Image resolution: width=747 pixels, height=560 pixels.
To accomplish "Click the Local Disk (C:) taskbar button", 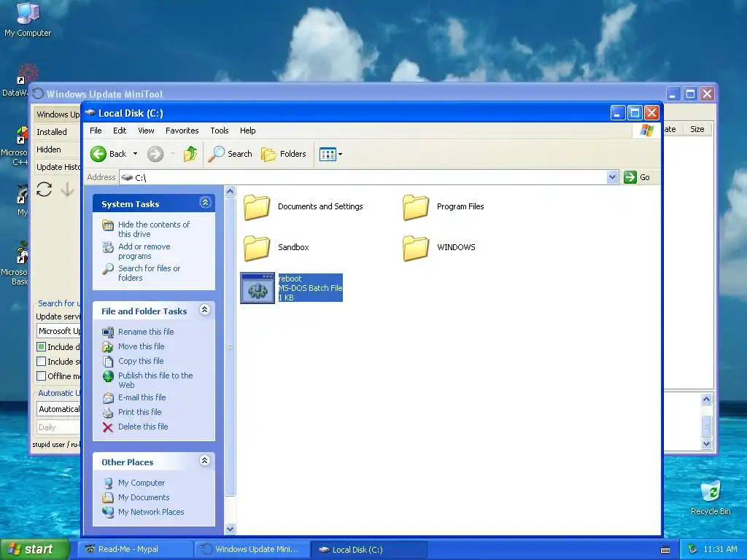I will [368, 550].
